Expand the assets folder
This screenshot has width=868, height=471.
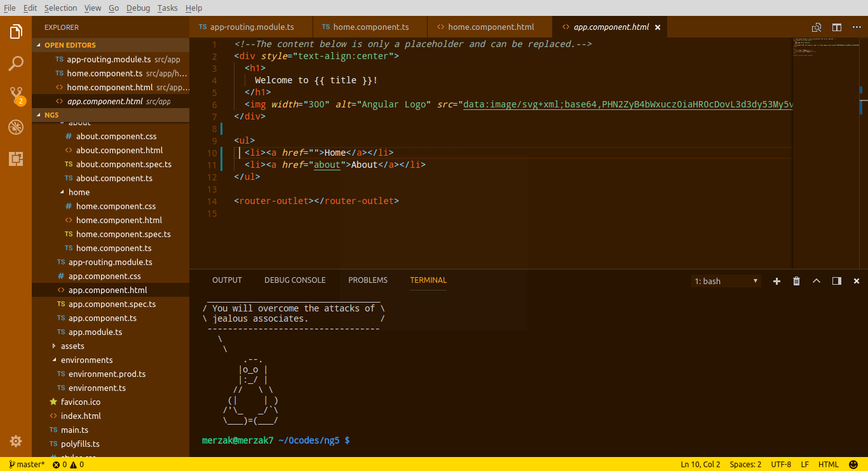point(54,346)
